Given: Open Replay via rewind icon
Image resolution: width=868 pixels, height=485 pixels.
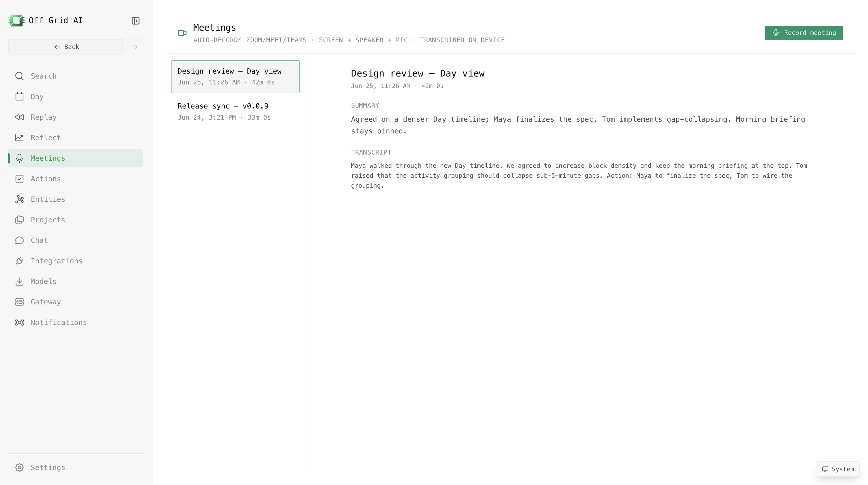Looking at the screenshot, I should click(x=20, y=117).
